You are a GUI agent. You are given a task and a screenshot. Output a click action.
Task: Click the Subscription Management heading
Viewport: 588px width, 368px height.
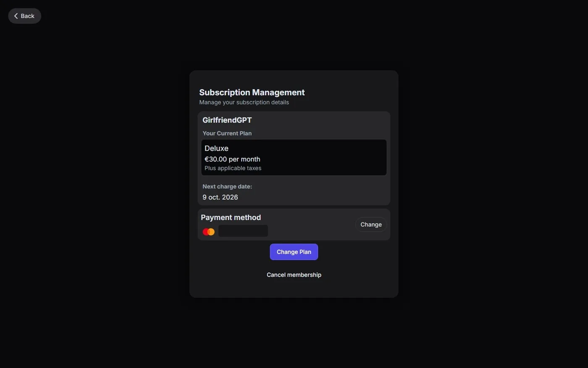(252, 93)
